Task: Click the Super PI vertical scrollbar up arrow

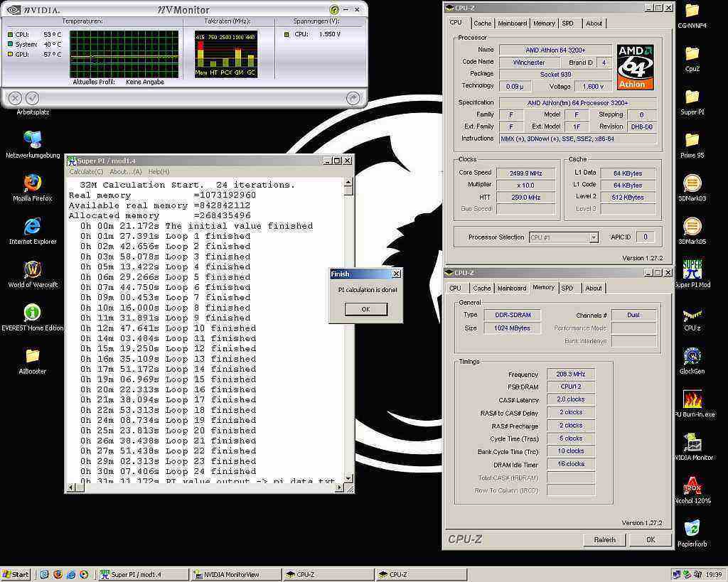Action: (348, 181)
